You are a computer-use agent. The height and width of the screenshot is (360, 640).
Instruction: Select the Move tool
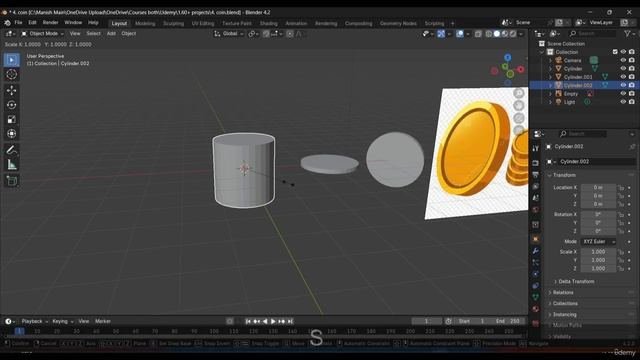click(x=11, y=90)
